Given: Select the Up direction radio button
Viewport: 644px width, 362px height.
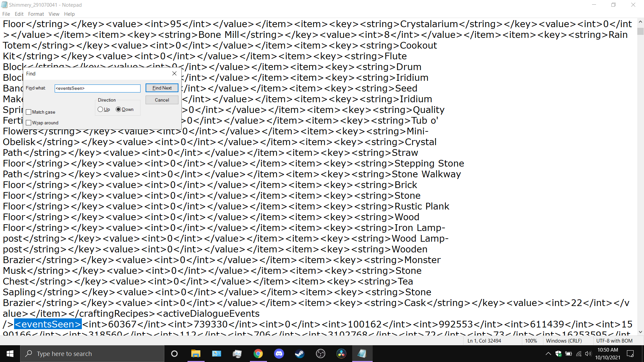Looking at the screenshot, I should tap(100, 109).
